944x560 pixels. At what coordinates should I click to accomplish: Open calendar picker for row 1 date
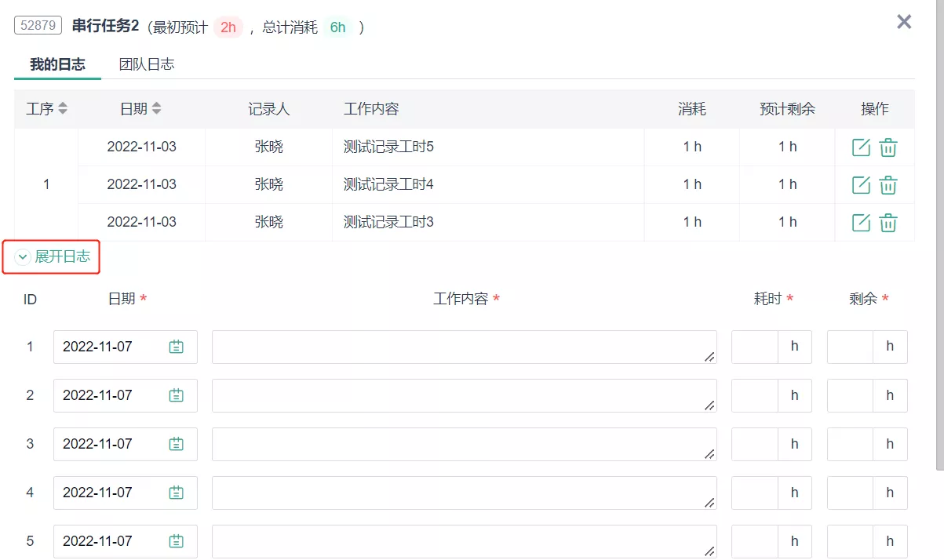tap(177, 347)
